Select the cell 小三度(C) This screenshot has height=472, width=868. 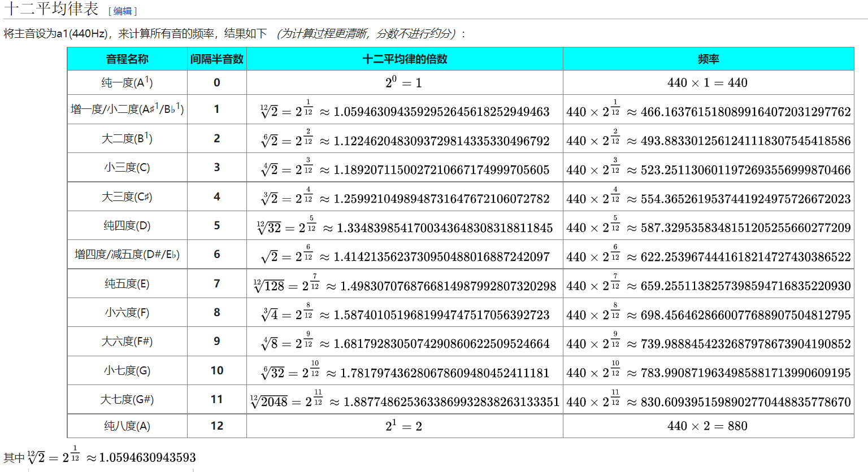127,167
